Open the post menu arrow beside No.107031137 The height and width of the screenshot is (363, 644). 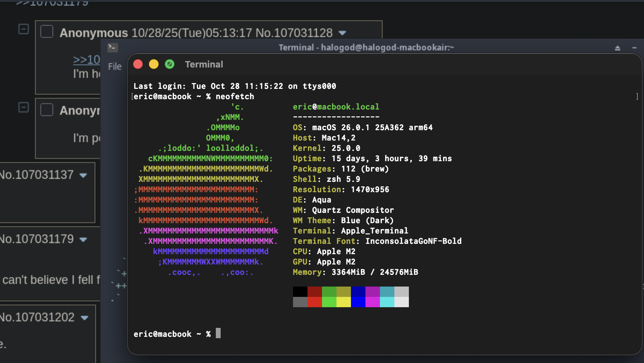(83, 175)
